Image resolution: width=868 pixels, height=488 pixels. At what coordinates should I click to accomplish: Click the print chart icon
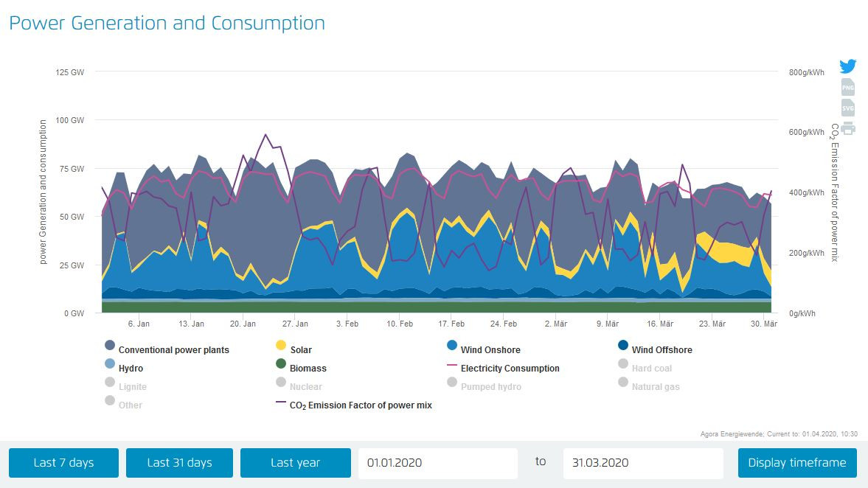848,128
